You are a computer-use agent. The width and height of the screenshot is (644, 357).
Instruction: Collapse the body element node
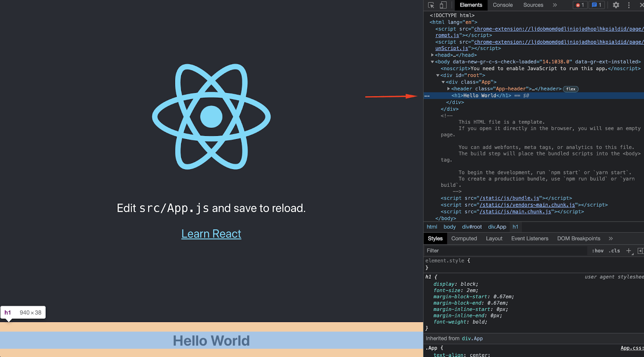pyautogui.click(x=432, y=62)
